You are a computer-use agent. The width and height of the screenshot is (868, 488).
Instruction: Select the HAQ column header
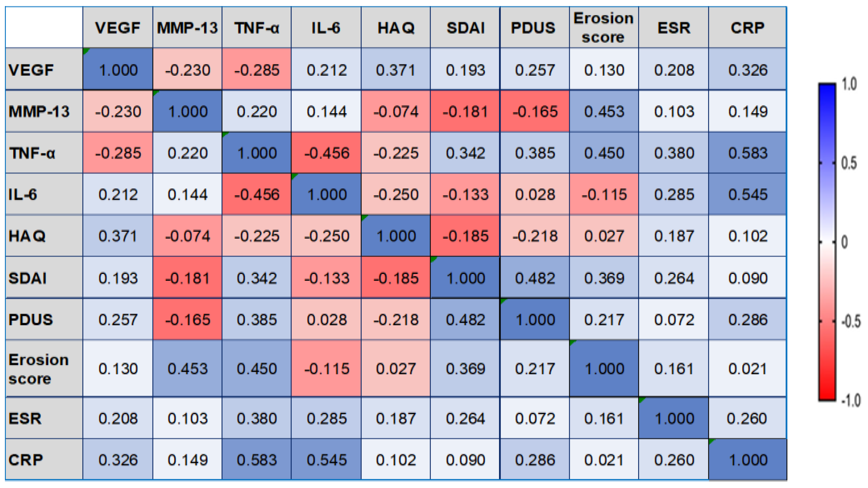pyautogui.click(x=396, y=28)
